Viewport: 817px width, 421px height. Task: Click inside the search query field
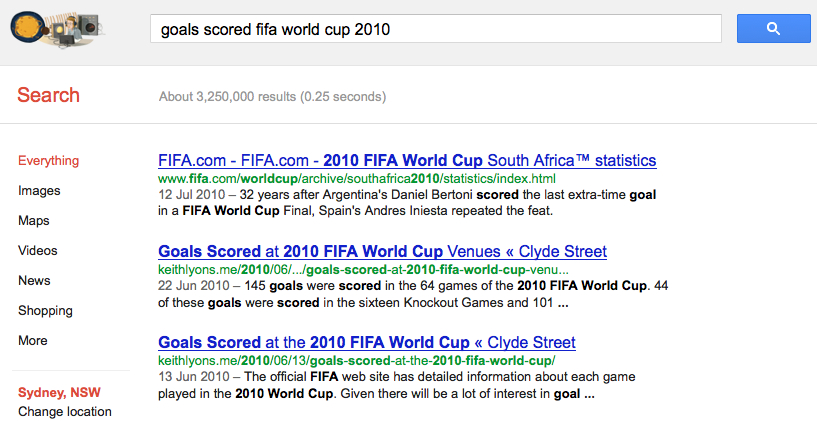(436, 29)
